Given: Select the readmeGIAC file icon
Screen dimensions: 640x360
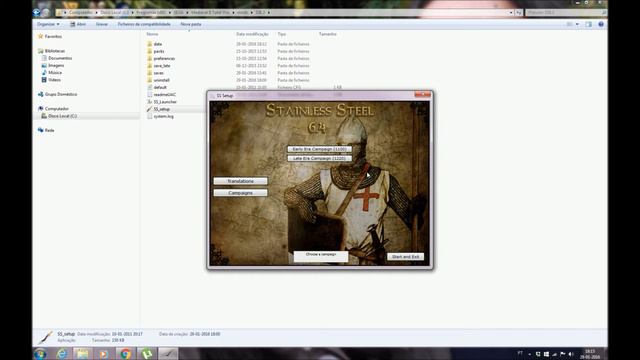Looking at the screenshot, I should point(149,95).
